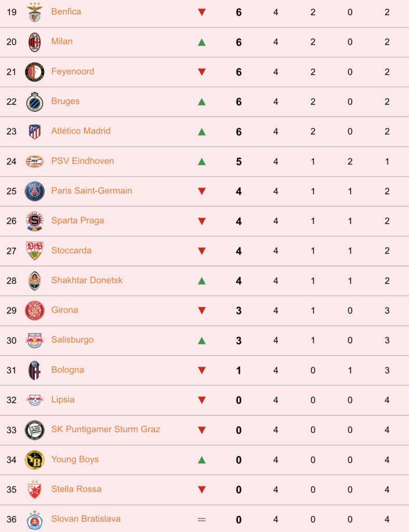409x532 pixels.
Task: Click the Girona club crest
Action: [x=35, y=311]
